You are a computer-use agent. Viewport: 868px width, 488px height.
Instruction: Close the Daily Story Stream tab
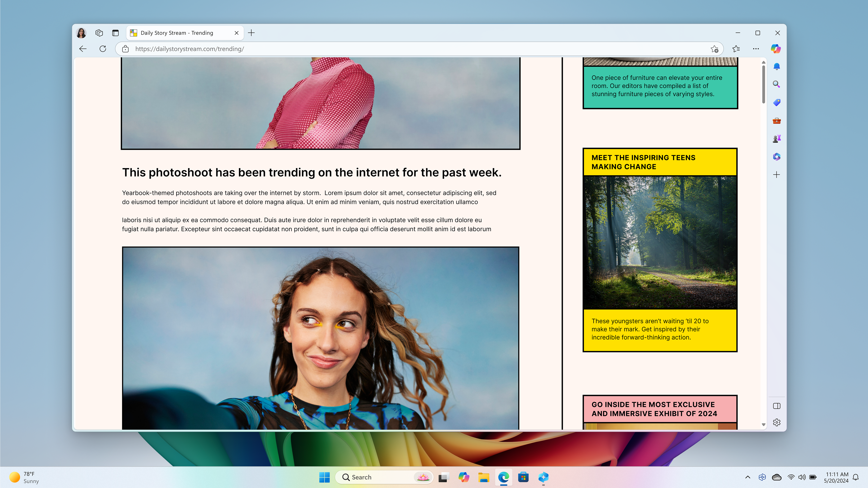coord(236,33)
